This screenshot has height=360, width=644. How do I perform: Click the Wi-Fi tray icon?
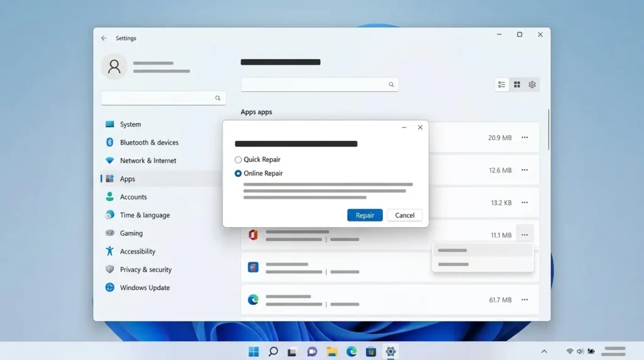570,351
